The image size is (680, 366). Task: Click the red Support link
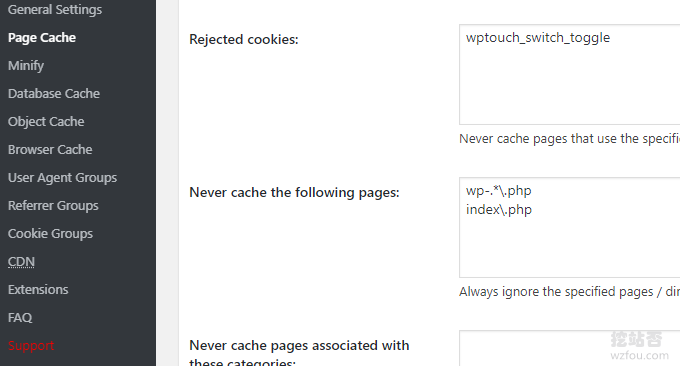coord(31,346)
